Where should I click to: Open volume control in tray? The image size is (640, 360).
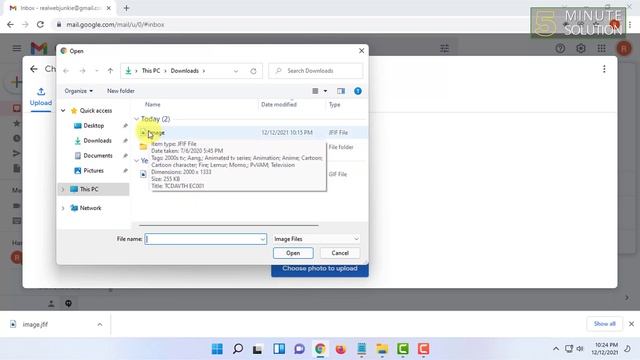click(x=580, y=349)
